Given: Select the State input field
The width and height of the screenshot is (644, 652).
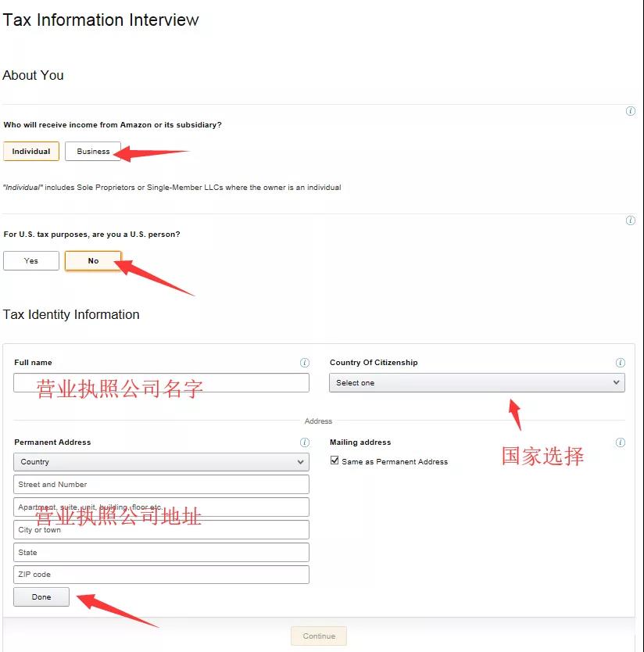Looking at the screenshot, I should (x=161, y=552).
